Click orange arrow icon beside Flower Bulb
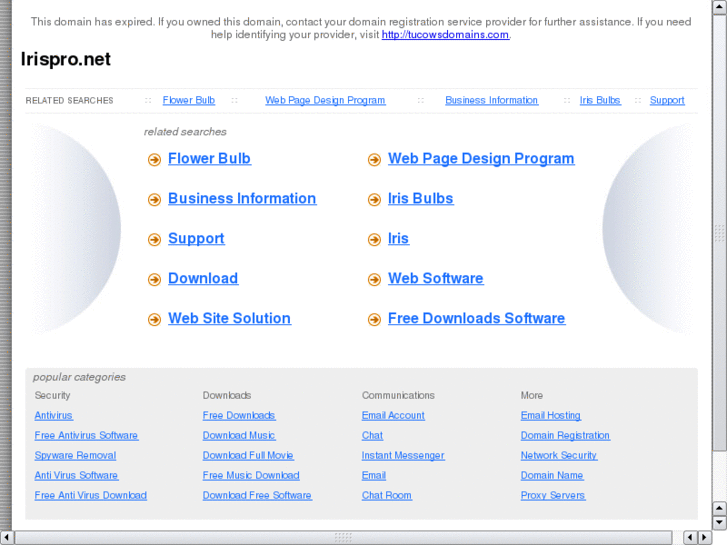 click(x=154, y=160)
